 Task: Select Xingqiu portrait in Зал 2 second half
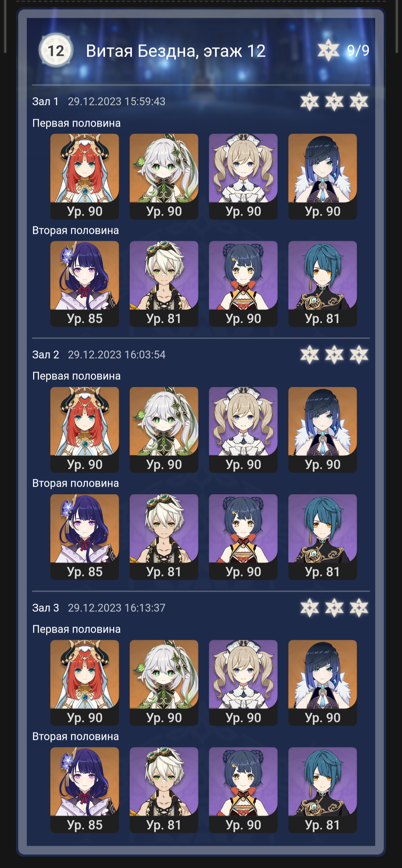click(x=322, y=537)
